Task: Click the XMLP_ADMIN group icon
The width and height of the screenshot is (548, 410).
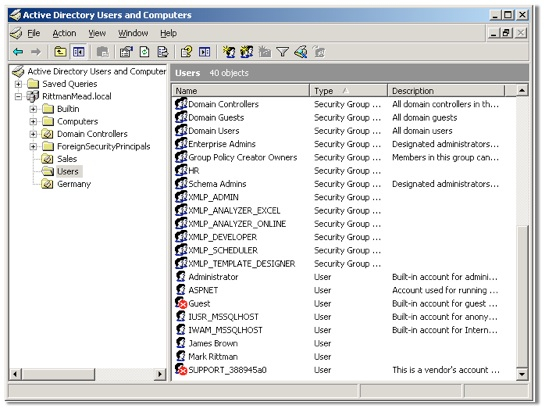Action: tap(181, 197)
